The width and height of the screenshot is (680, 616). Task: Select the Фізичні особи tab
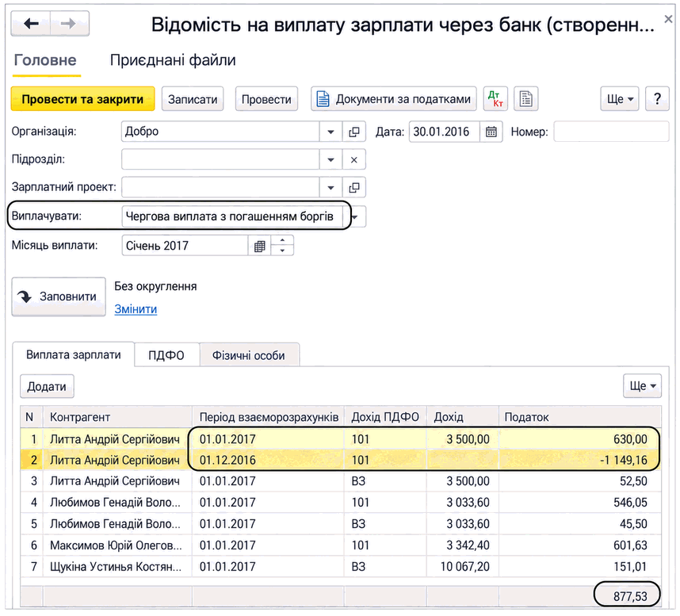tap(249, 355)
